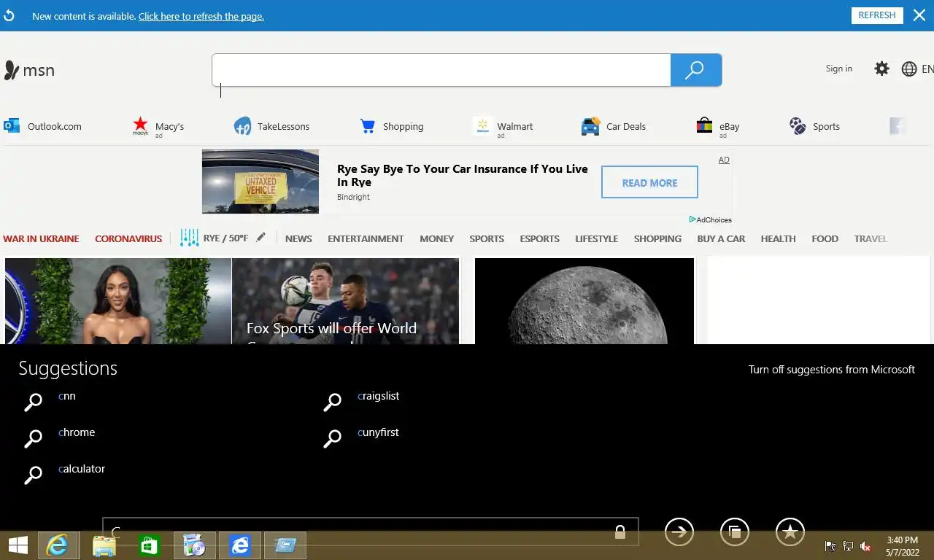Switch to the HEALTH tab
Viewport: 934px width, 560px height.
click(x=778, y=238)
